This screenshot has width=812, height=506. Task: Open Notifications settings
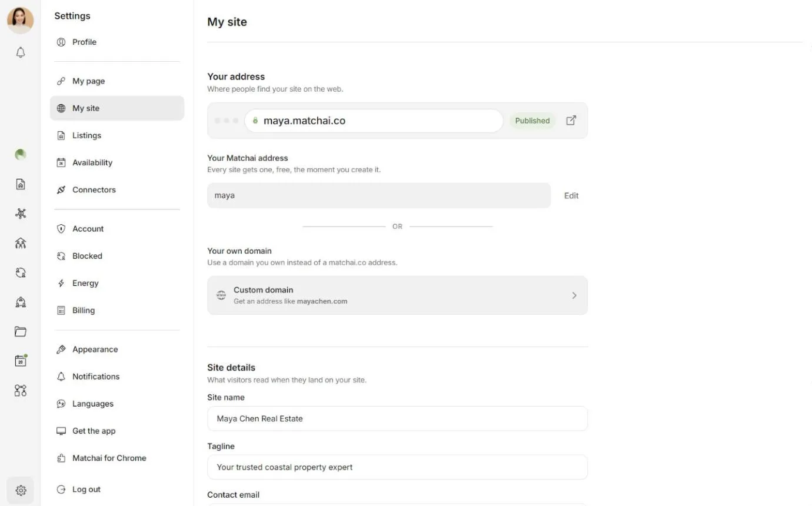click(x=117, y=377)
